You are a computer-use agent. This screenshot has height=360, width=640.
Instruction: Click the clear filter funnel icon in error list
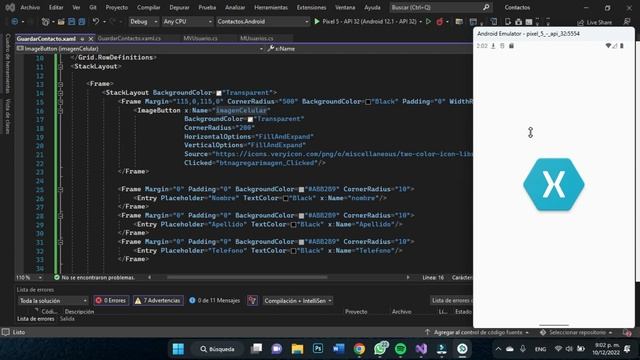252,300
